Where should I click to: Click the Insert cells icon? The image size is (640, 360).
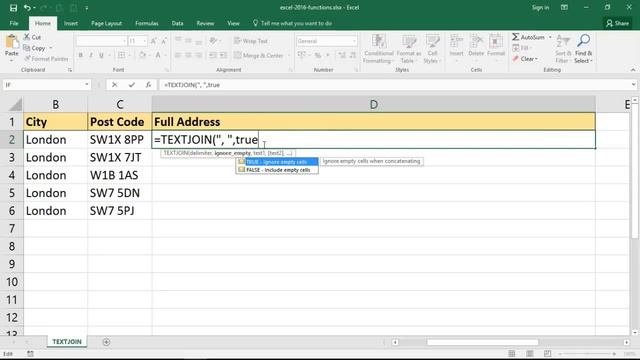coord(456,42)
